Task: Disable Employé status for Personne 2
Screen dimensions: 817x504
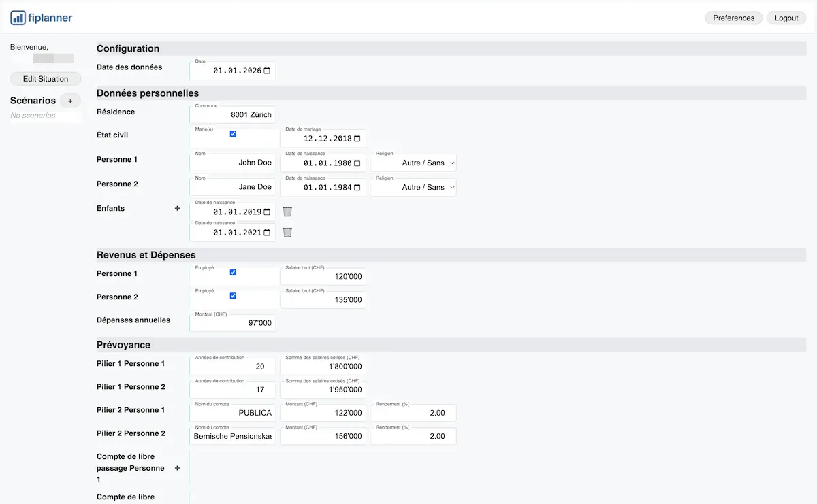Action: pyautogui.click(x=232, y=295)
